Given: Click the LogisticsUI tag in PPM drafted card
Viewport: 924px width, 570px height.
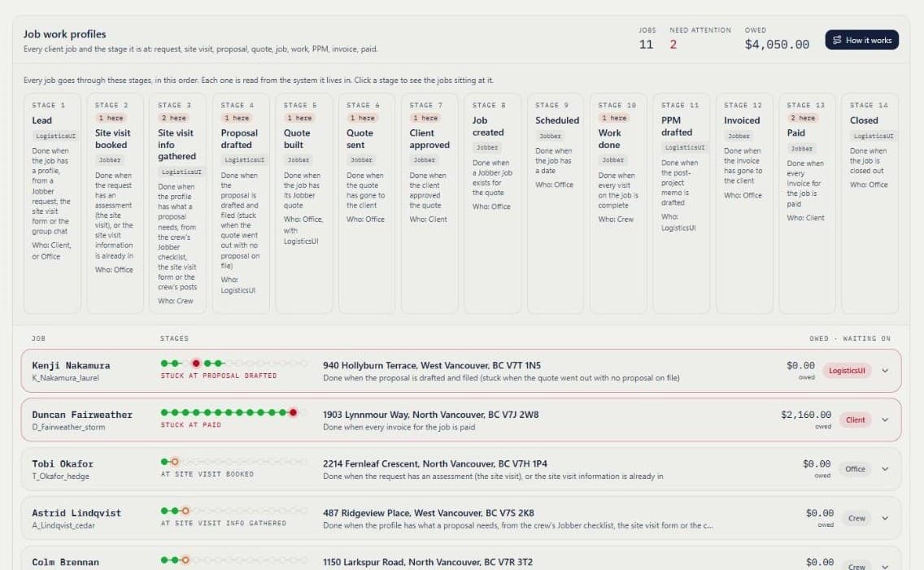Looking at the screenshot, I should [x=685, y=148].
